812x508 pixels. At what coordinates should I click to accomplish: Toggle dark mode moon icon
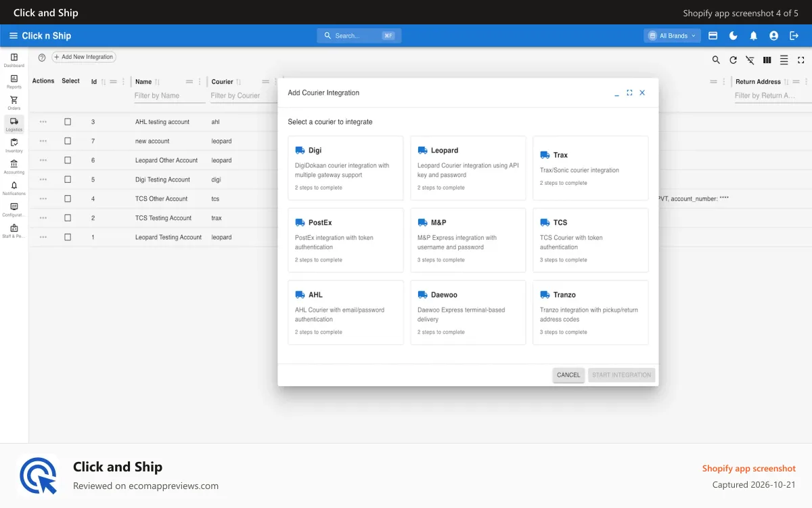click(x=733, y=36)
